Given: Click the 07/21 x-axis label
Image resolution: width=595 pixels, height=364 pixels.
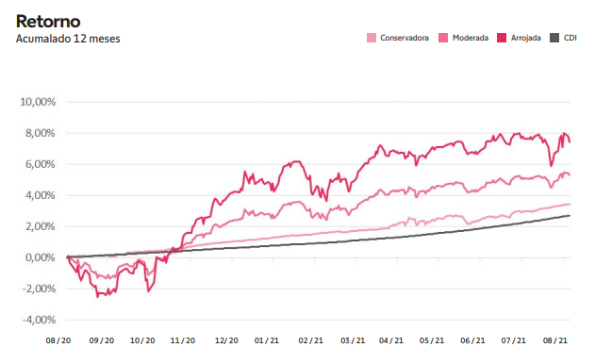Looking at the screenshot, I should [513, 340].
